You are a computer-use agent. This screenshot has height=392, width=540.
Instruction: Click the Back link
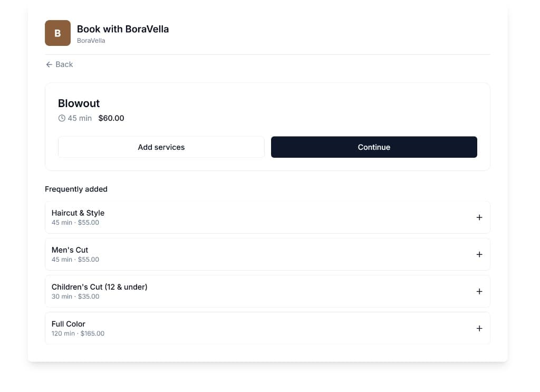tap(64, 64)
